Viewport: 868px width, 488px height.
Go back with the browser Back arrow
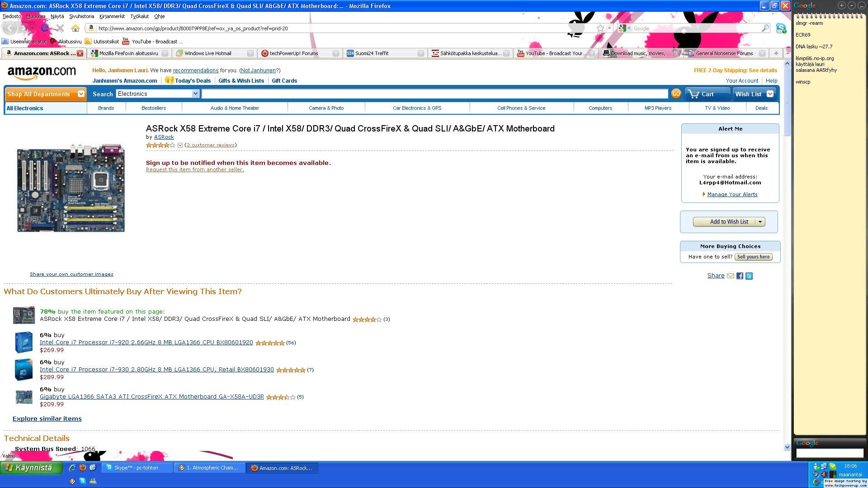click(x=10, y=28)
